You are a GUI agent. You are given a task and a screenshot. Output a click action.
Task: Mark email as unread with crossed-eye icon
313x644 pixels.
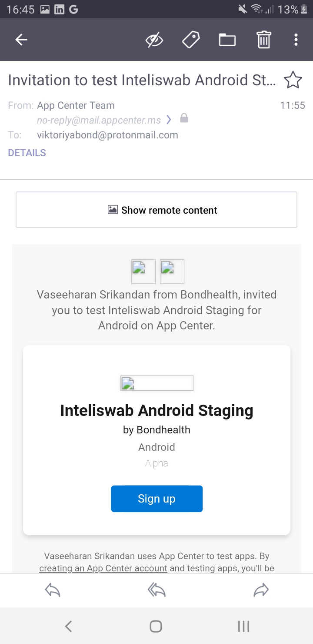click(154, 40)
